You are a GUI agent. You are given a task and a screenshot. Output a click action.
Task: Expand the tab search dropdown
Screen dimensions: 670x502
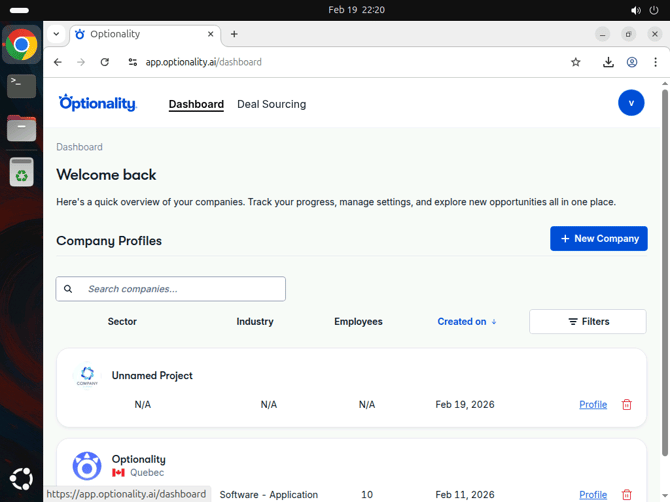pyautogui.click(x=56, y=34)
